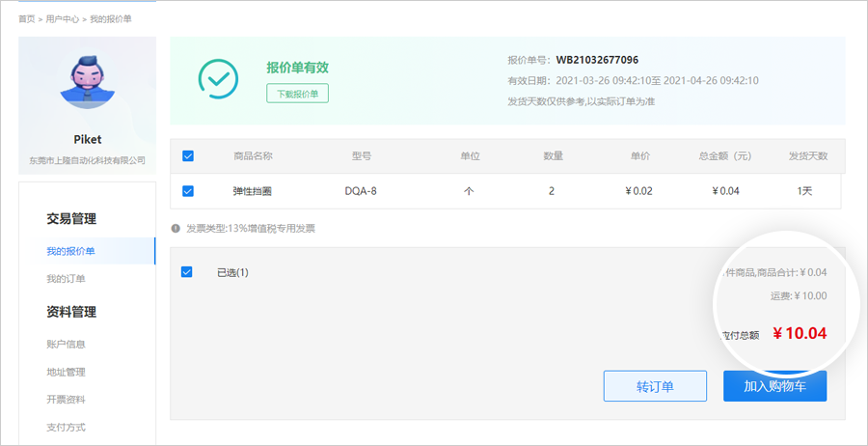
Task: Select 开票资料 in the sidebar
Action: pyautogui.click(x=67, y=400)
